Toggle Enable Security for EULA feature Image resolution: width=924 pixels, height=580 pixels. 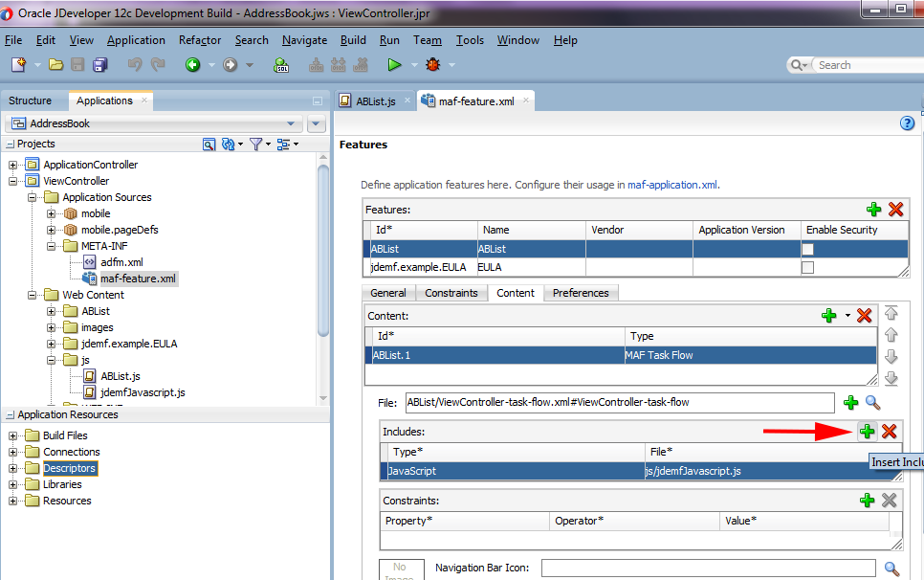click(807, 268)
